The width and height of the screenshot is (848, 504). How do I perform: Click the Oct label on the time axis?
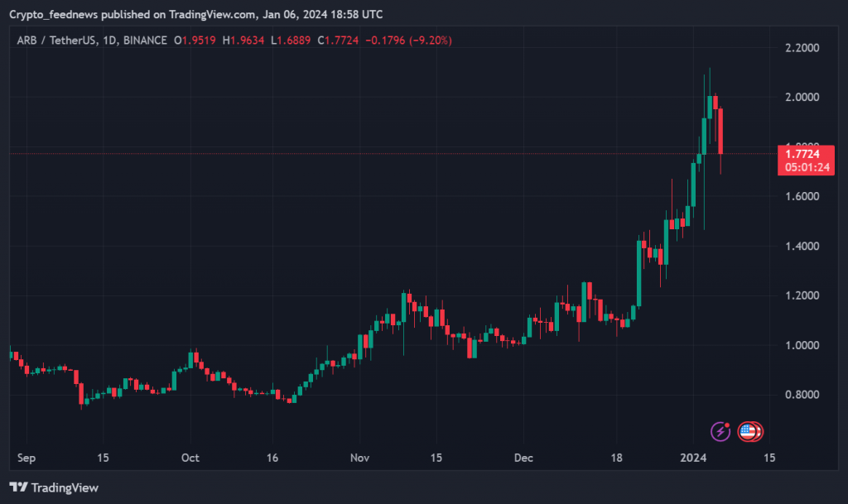coord(190,457)
